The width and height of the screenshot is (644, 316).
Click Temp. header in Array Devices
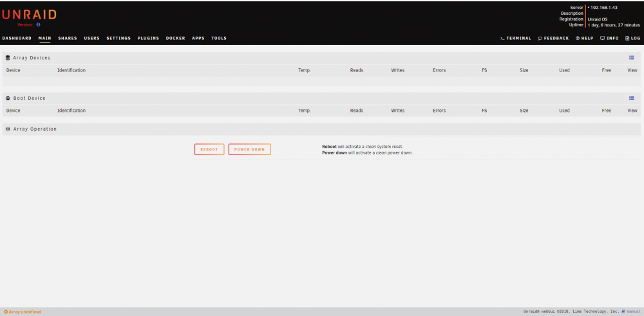pyautogui.click(x=305, y=70)
